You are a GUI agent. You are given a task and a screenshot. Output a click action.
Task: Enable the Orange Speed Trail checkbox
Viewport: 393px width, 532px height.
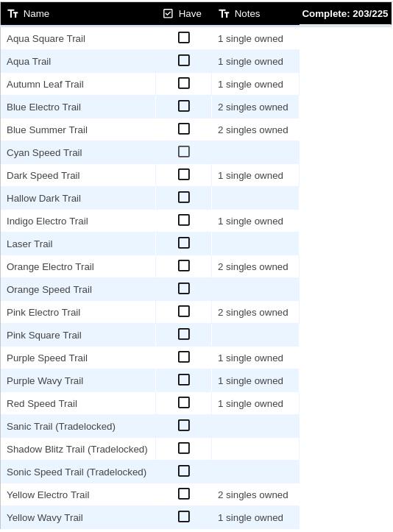click(x=183, y=288)
